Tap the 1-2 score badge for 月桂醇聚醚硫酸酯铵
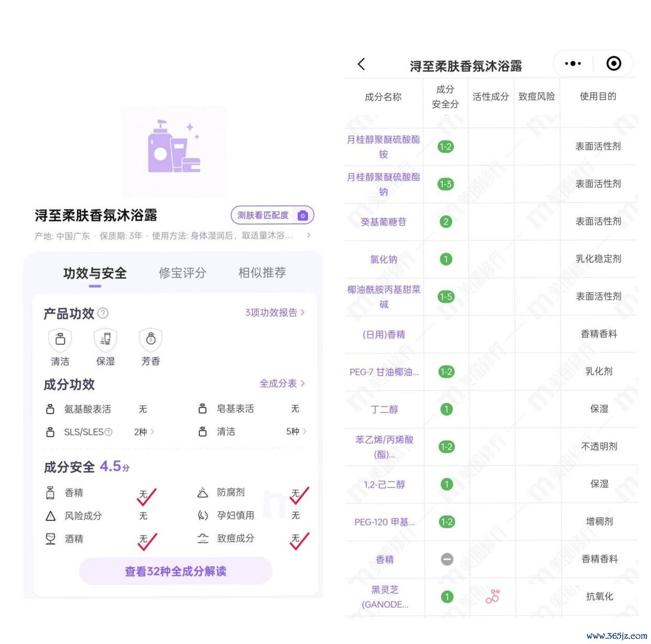 click(446, 147)
